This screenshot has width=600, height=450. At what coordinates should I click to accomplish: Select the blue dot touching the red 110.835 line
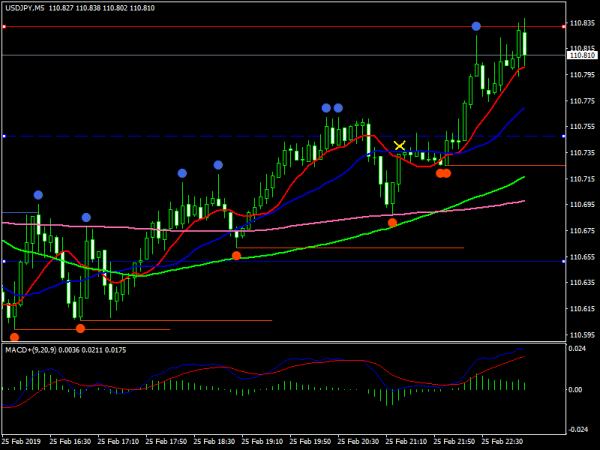(x=476, y=26)
